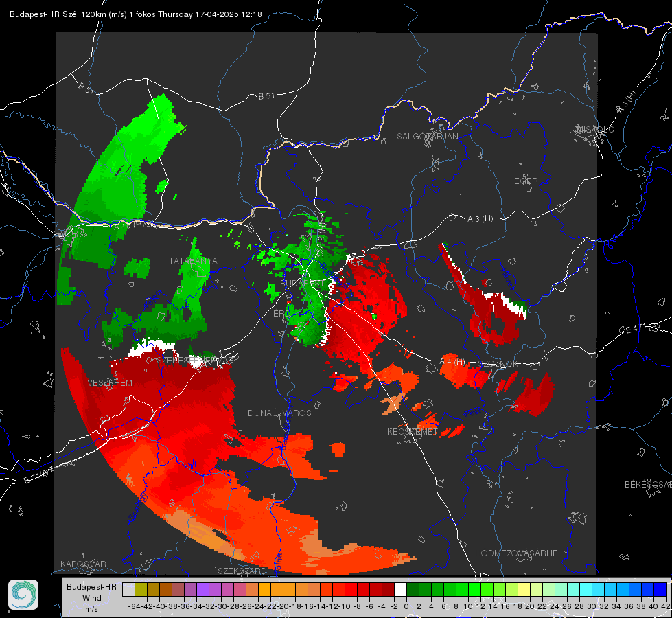Viewport: 672px width, 618px height.
Task: Pick the deep blue swatch between 40 and 42
Action: coord(660,589)
